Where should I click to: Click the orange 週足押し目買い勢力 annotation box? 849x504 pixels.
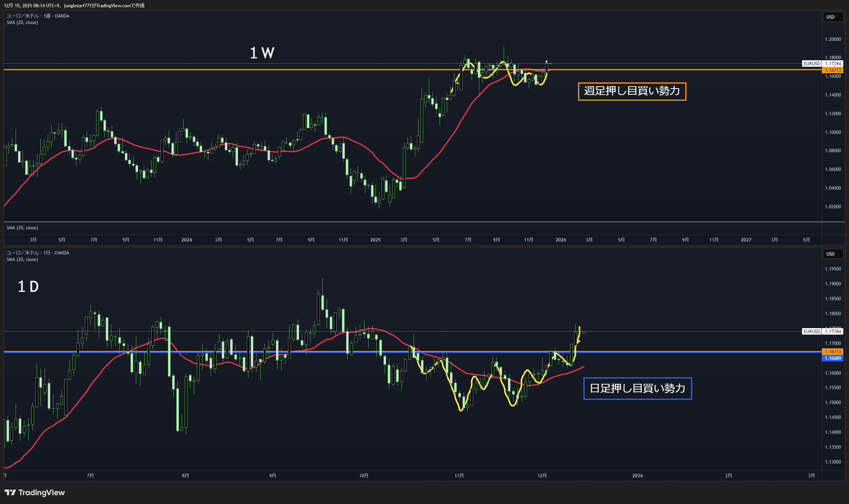632,91
